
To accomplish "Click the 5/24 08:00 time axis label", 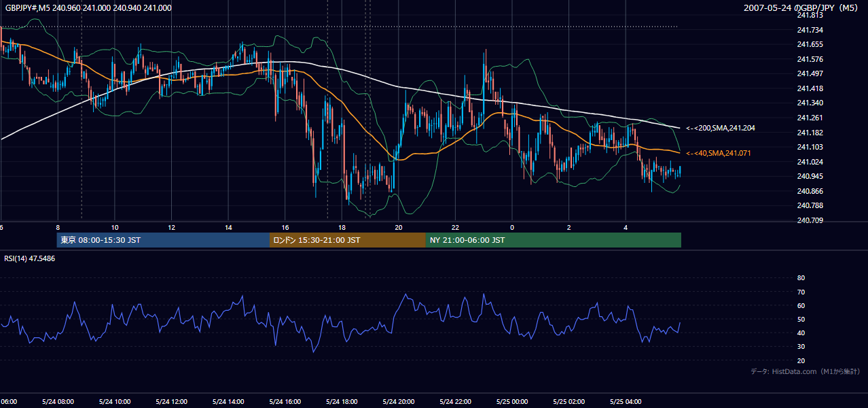I will coord(58,401).
